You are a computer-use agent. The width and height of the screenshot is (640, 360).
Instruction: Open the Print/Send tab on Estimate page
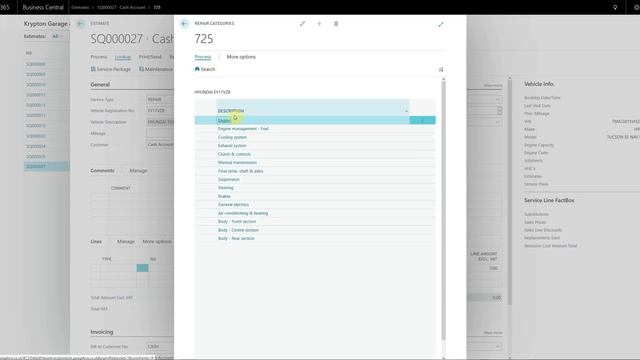tap(150, 57)
